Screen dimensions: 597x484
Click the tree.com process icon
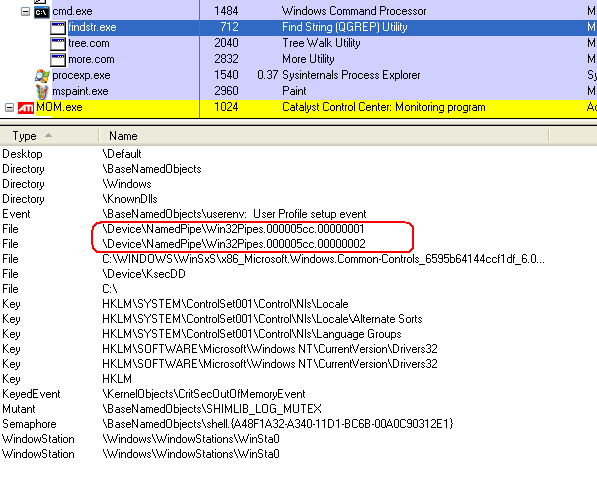point(58,44)
